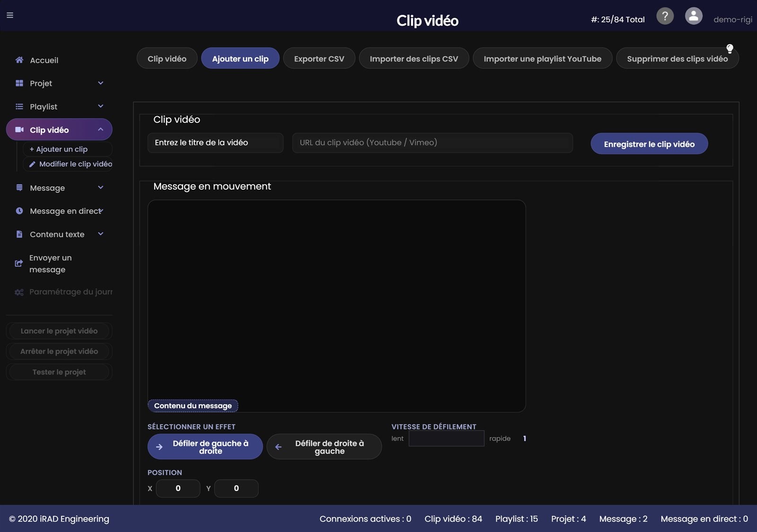Viewport: 757px width, 532px height.
Task: Click the Clip vidéo camera icon
Action: coord(19,130)
